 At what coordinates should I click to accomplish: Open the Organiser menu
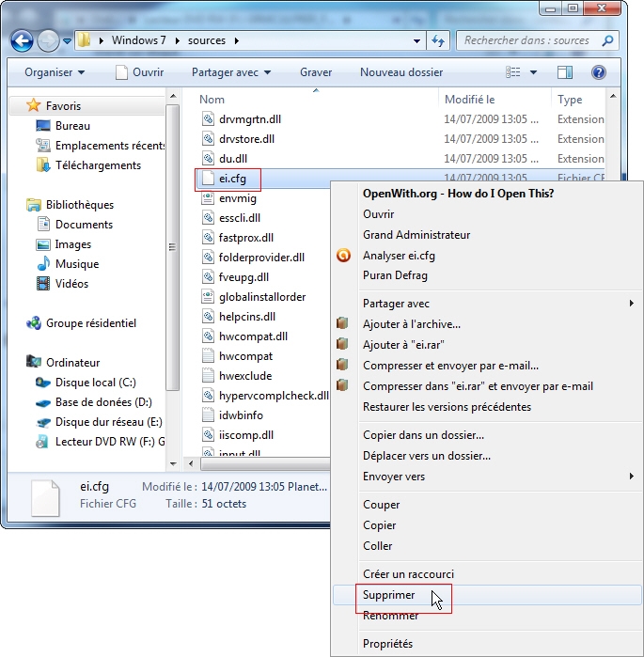(55, 72)
